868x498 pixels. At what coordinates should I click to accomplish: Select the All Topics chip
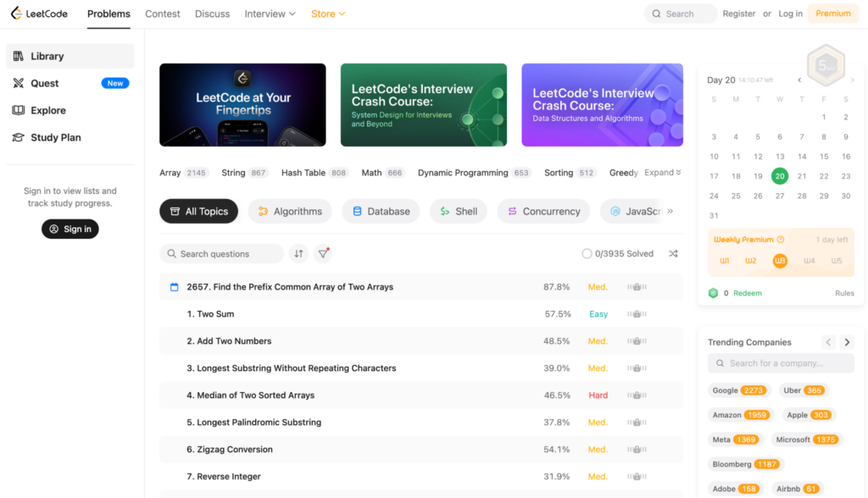tap(198, 212)
